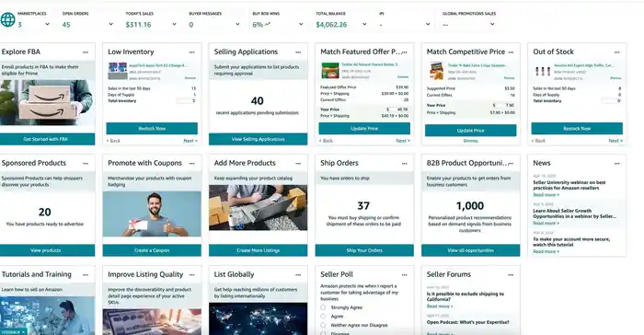Open the Improve Listing Quality card options menu
Image resolution: width=644 pixels, height=335 pixels.
click(x=191, y=275)
